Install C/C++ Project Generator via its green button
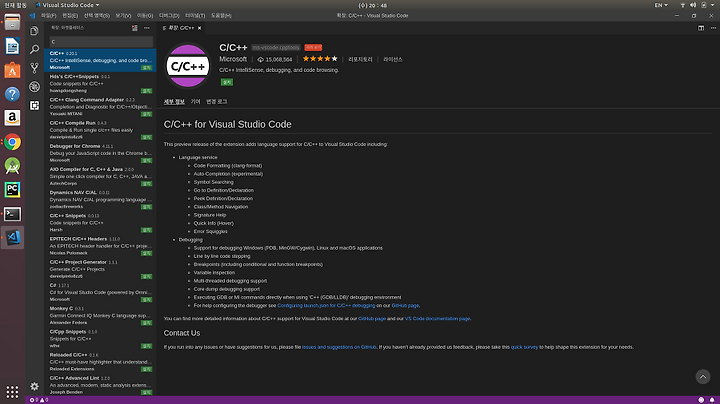Screen dimensions: 720x404 coord(146,276)
